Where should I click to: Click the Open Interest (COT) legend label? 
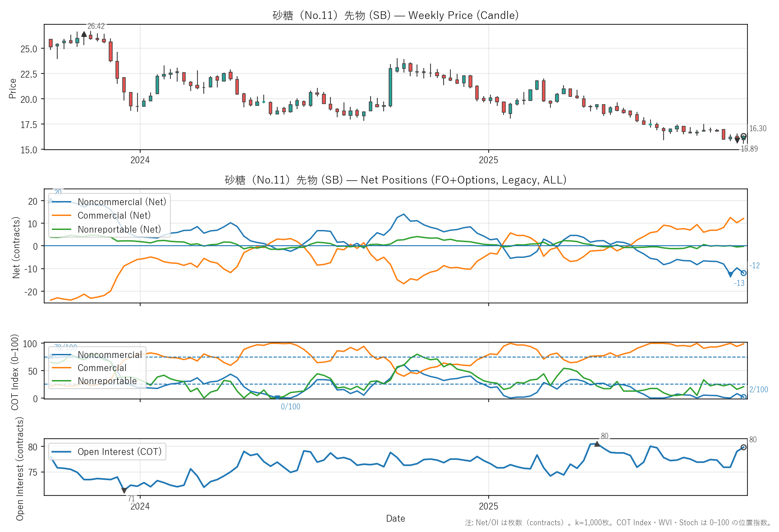[x=119, y=452]
